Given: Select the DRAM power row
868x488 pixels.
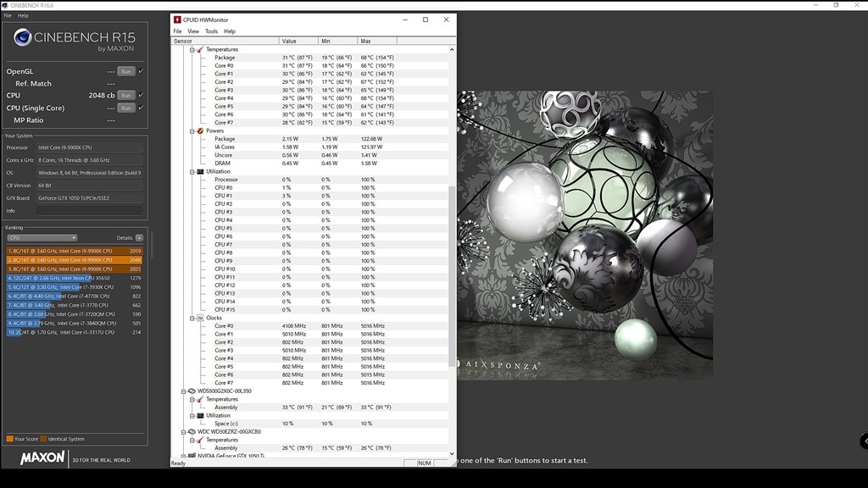Looking at the screenshot, I should tap(310, 164).
